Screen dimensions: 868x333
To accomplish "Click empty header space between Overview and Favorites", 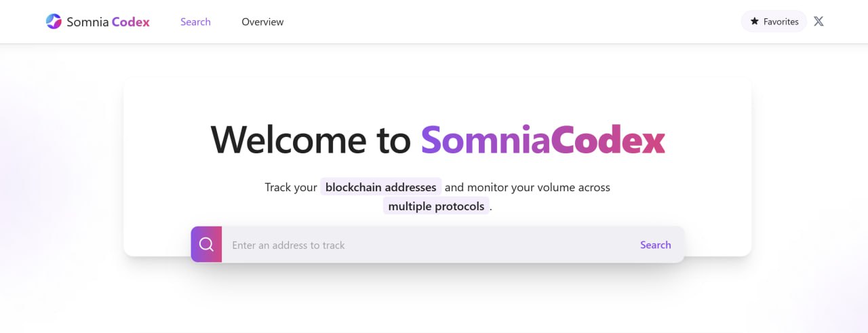I will point(509,22).
